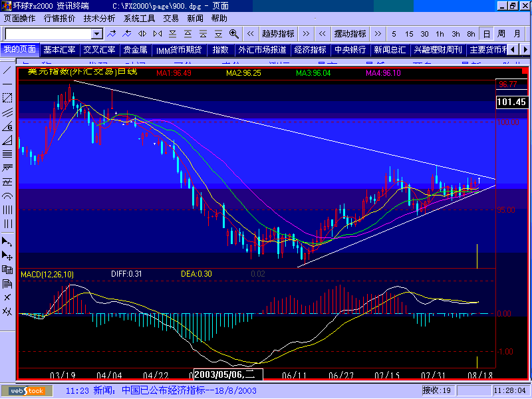
Task: Select the arc drawing tool
Action: [x=7, y=196]
